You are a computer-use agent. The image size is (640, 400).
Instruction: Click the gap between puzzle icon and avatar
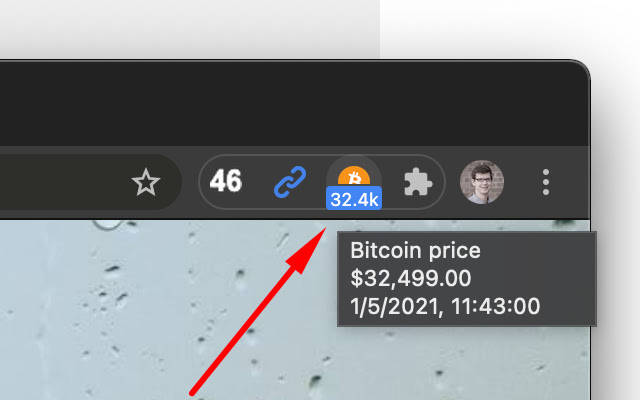click(x=452, y=182)
